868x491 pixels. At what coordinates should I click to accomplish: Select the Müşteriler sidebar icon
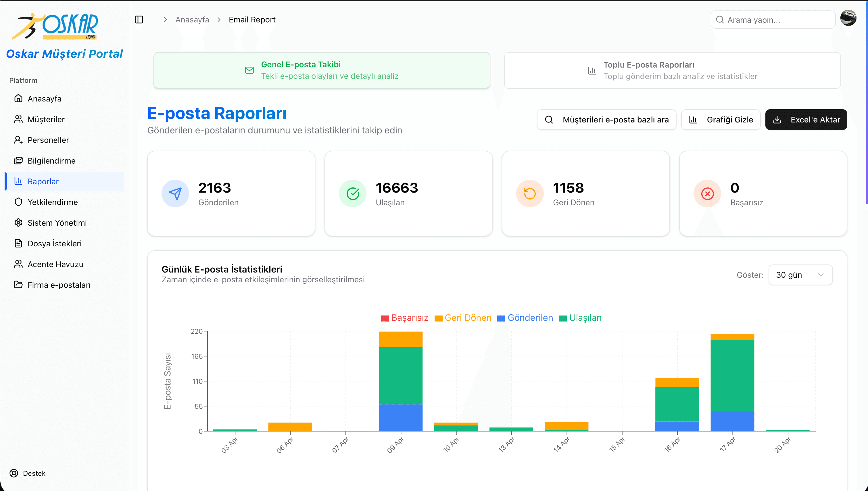19,119
